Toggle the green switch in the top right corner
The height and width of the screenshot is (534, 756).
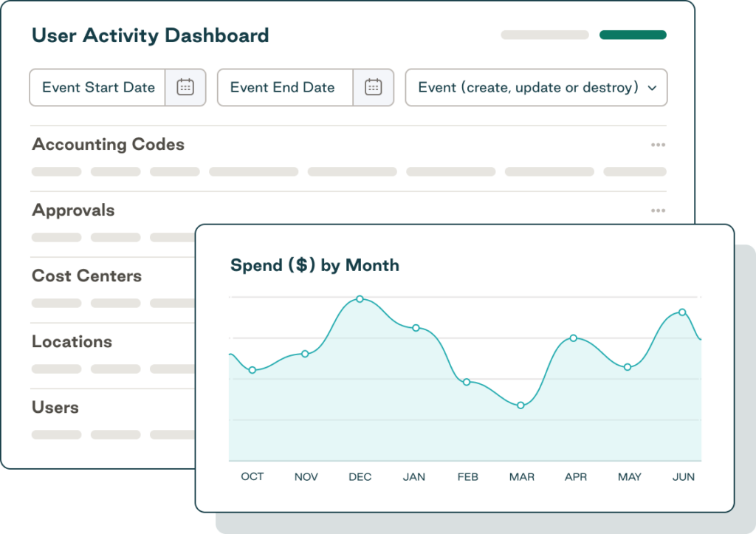coord(633,34)
